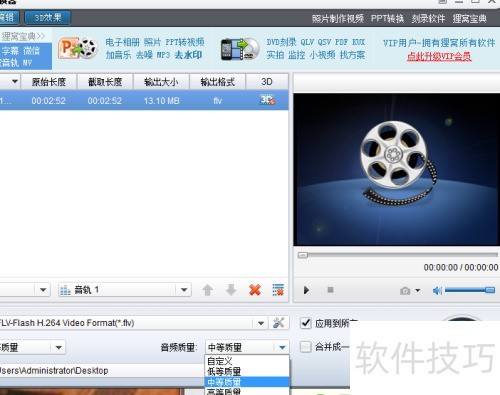Image resolution: width=500 pixels, height=395 pixels.
Task: Click the 点此升级VIP会员 link
Action: (x=439, y=56)
